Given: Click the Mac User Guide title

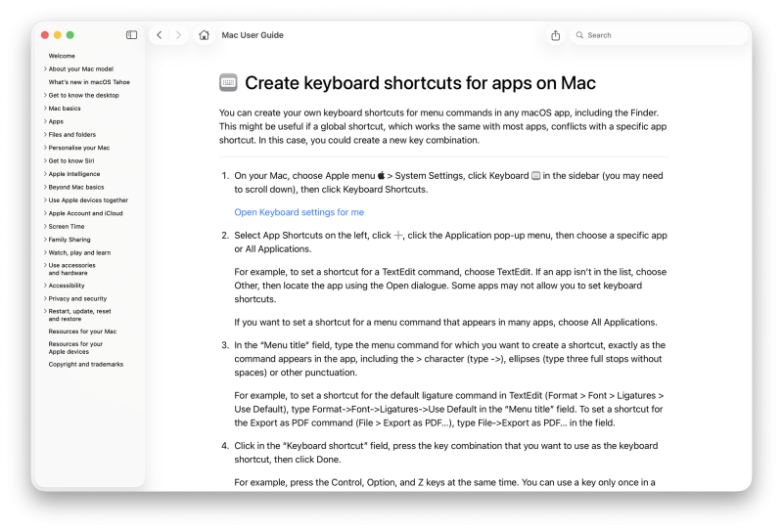Looking at the screenshot, I should (253, 35).
